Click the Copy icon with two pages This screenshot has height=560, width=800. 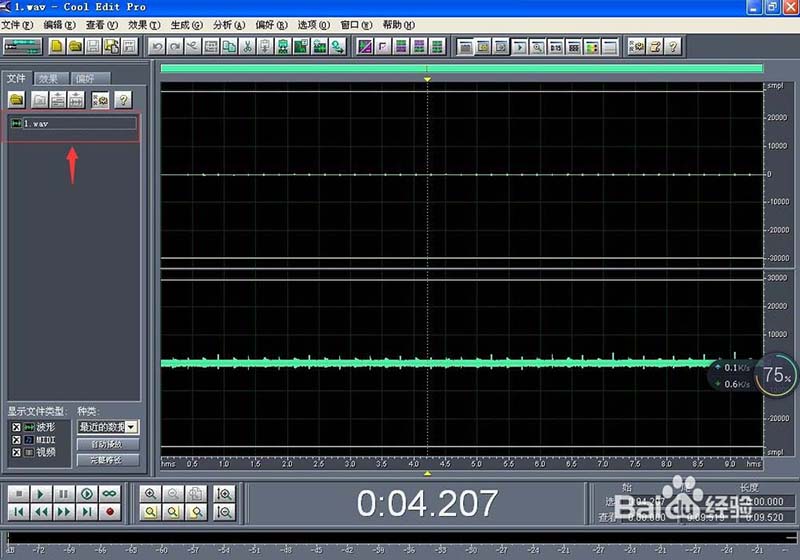click(230, 47)
